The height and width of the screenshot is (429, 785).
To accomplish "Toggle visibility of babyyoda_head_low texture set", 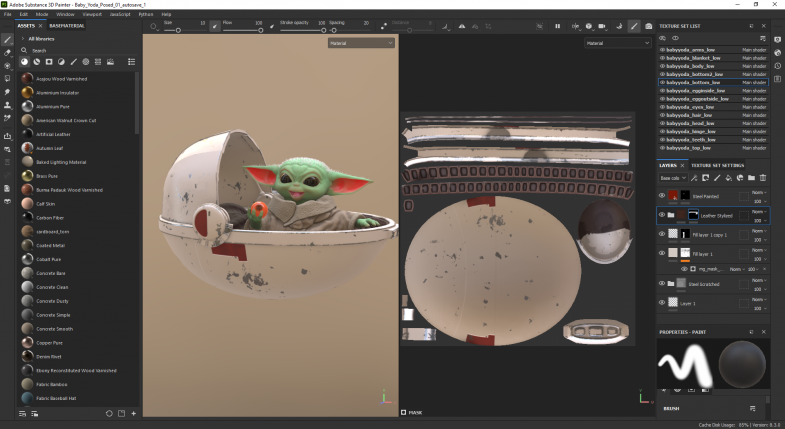I will (662, 123).
